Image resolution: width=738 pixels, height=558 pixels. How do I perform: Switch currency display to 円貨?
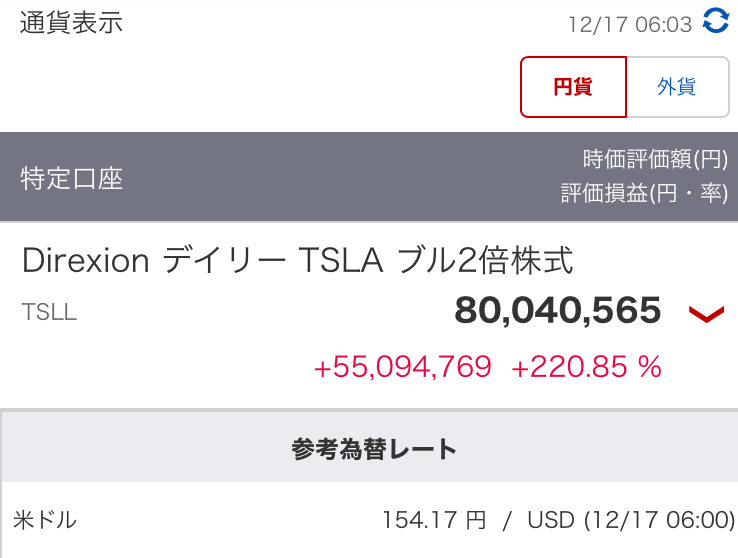pos(573,87)
